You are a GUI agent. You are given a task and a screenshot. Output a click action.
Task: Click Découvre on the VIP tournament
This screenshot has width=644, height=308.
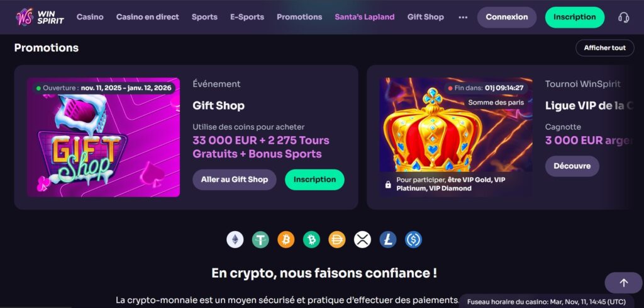(x=572, y=166)
